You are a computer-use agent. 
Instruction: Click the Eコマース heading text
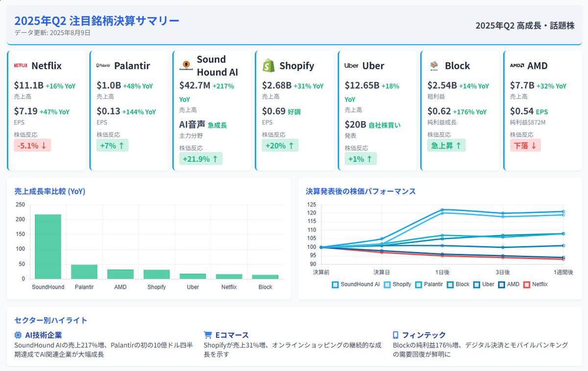(232, 335)
